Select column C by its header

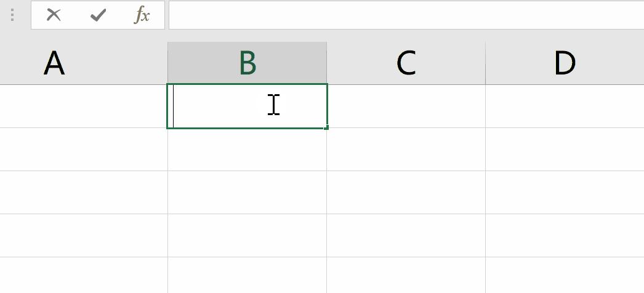(406, 63)
